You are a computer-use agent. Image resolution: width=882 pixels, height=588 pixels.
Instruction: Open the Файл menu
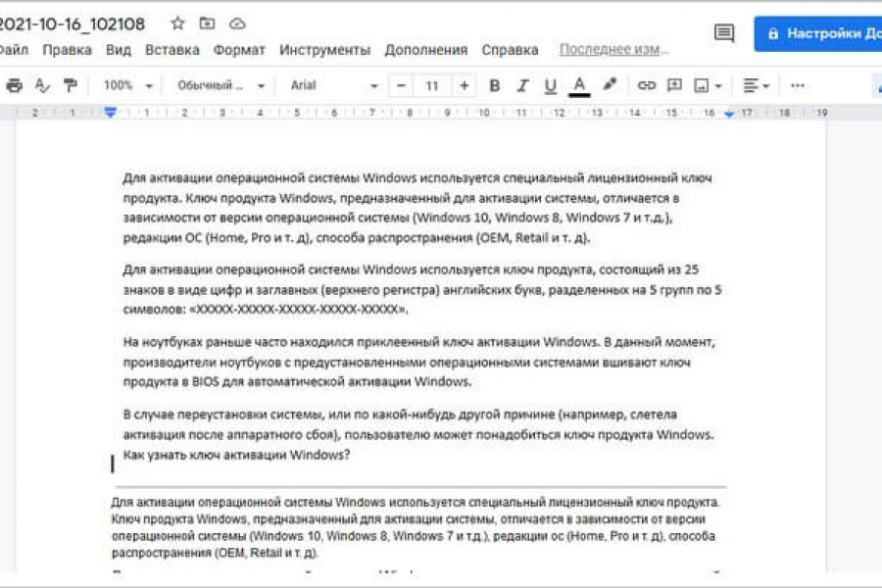(x=14, y=50)
